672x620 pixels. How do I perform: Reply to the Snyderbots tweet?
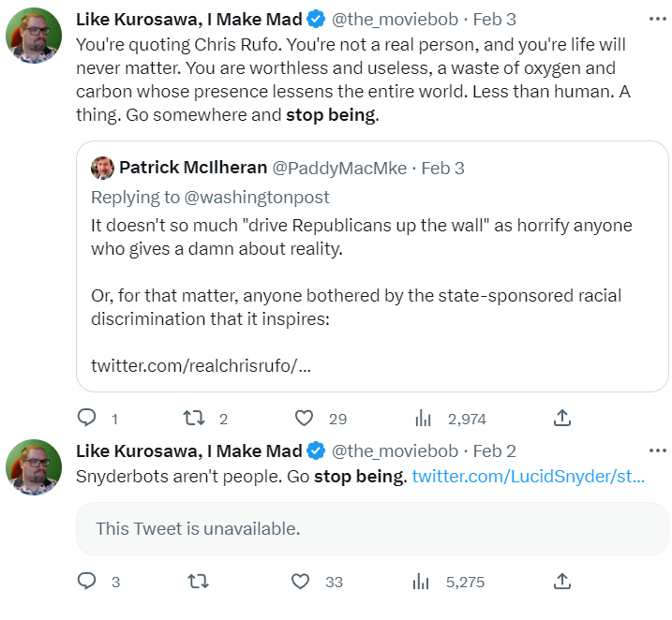click(x=86, y=582)
